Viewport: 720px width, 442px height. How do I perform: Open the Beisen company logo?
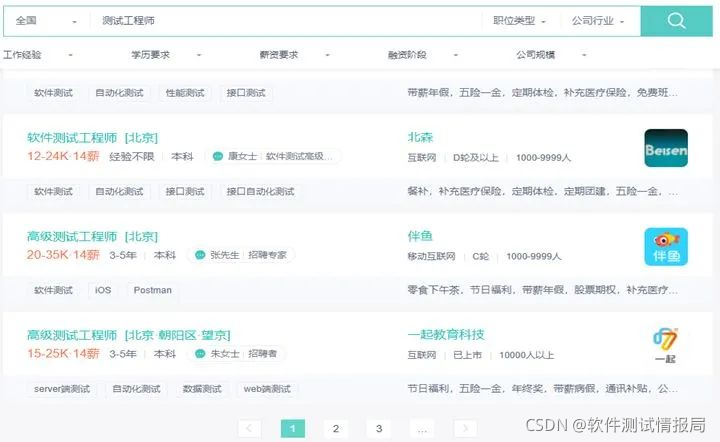[x=666, y=148]
